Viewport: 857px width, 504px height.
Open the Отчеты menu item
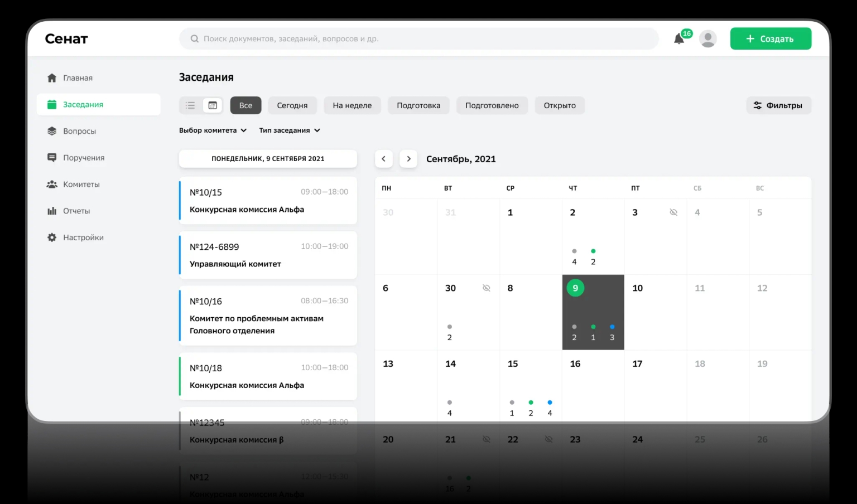(x=99, y=211)
